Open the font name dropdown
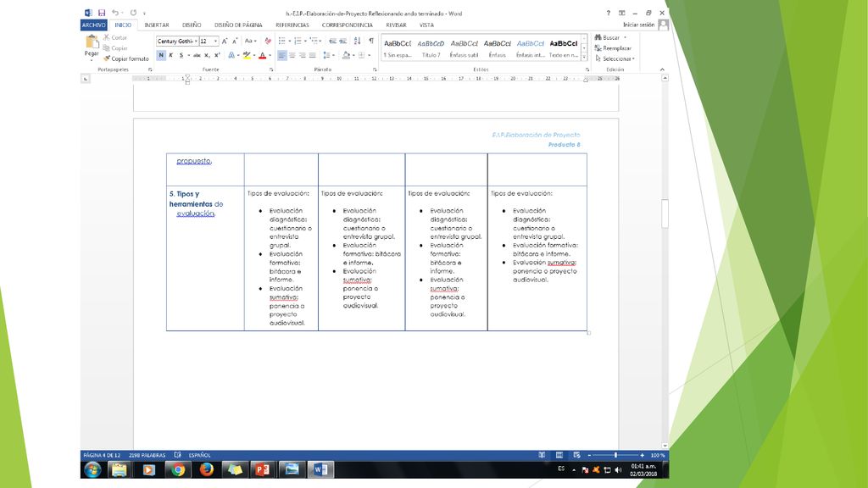 point(196,41)
